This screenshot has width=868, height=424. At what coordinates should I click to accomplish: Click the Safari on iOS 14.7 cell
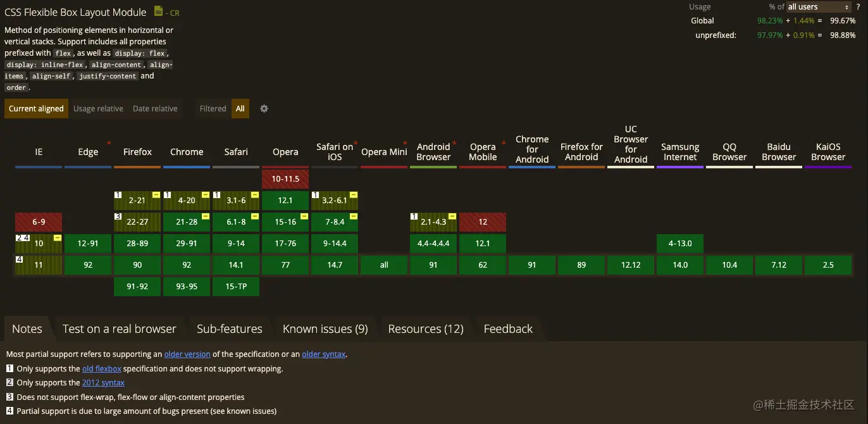(335, 265)
